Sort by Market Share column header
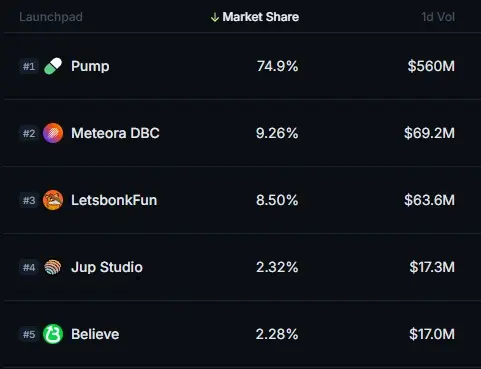Image resolution: width=481 pixels, height=369 pixels. tap(260, 17)
